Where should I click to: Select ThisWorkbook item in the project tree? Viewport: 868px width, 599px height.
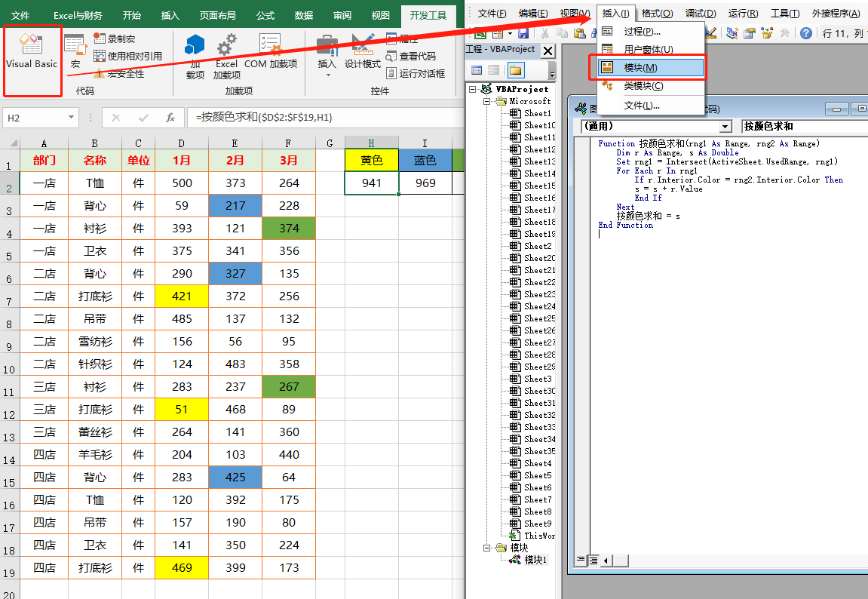coord(532,536)
